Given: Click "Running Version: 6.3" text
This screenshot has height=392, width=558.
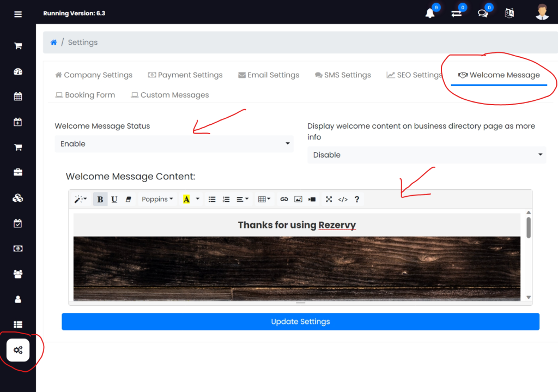Looking at the screenshot, I should 74,14.
